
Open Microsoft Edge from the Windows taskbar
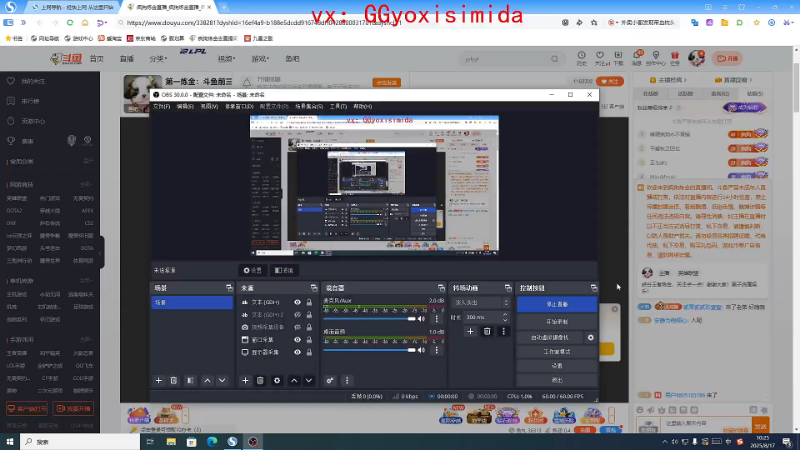pos(212,442)
